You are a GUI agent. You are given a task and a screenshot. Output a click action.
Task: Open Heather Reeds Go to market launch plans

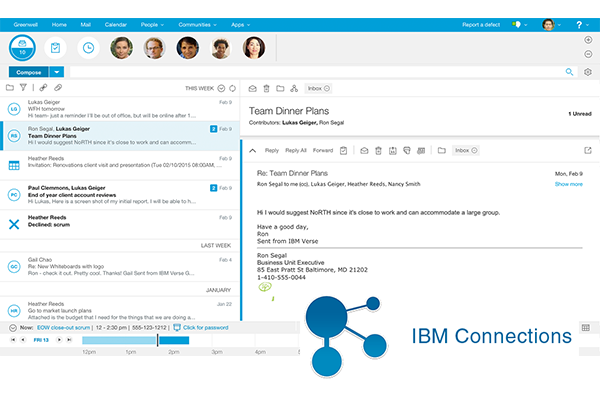pyautogui.click(x=120, y=310)
